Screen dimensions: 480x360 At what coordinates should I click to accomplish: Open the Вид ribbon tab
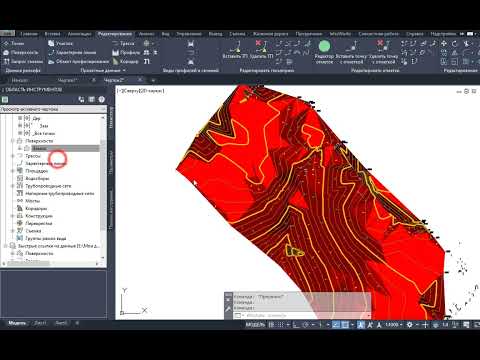click(165, 34)
